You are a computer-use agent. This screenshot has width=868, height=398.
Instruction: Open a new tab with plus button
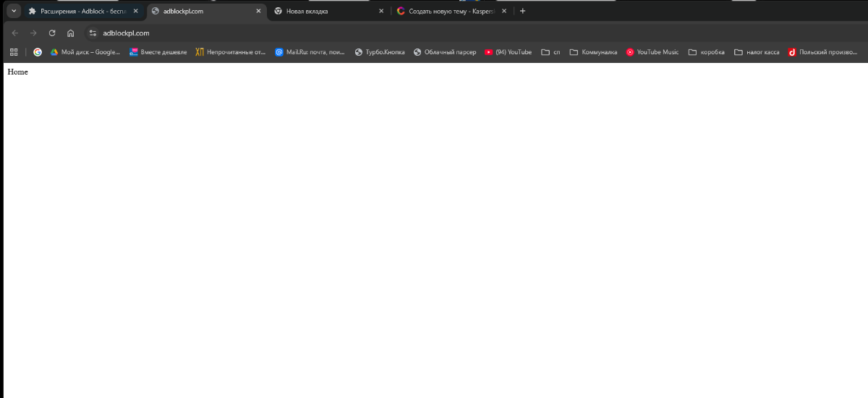(523, 11)
